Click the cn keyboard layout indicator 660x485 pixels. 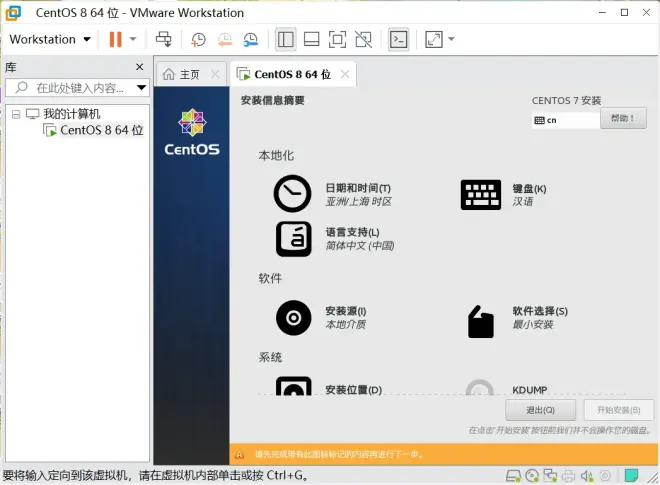(566, 120)
